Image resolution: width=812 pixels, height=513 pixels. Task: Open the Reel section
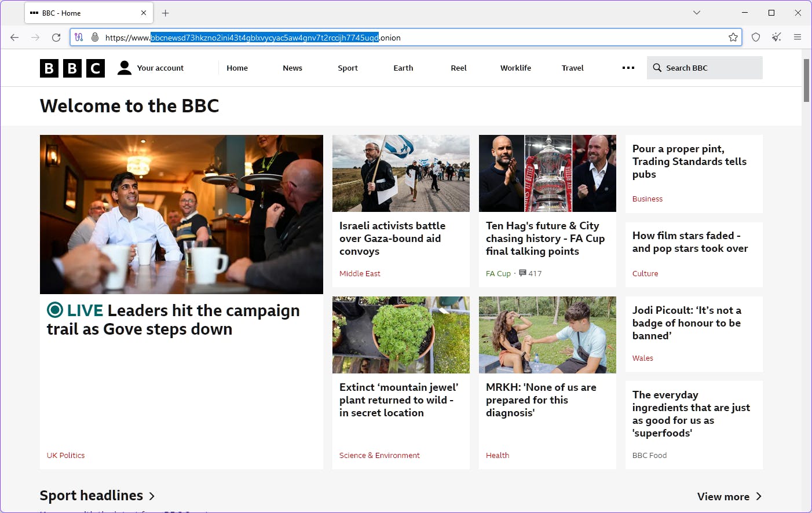pos(459,68)
